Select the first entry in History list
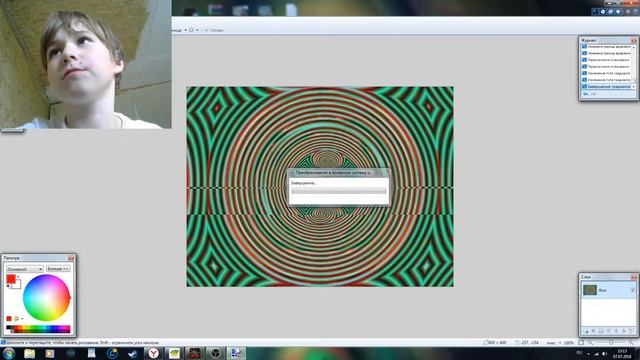Viewport: 640px width, 360px height. (606, 47)
